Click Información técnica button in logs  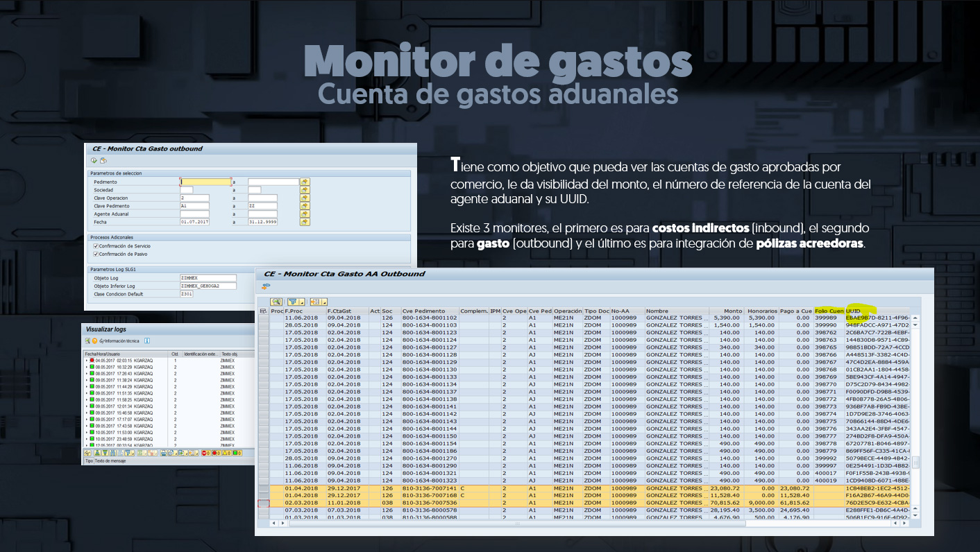119,340
